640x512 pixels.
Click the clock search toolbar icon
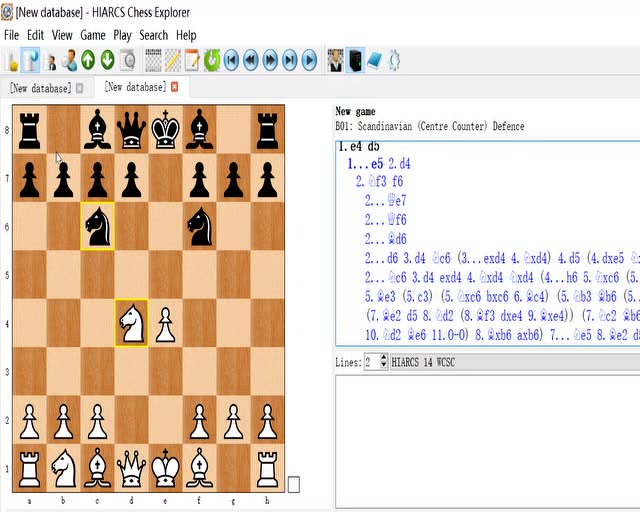(128, 61)
